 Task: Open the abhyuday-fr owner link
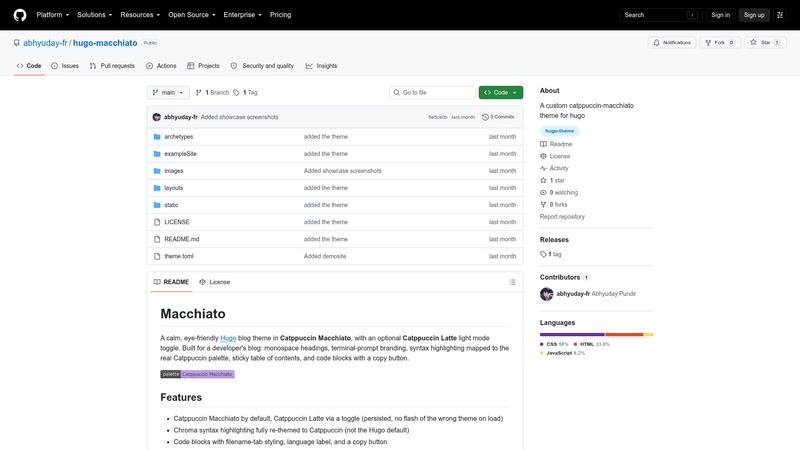coord(45,43)
